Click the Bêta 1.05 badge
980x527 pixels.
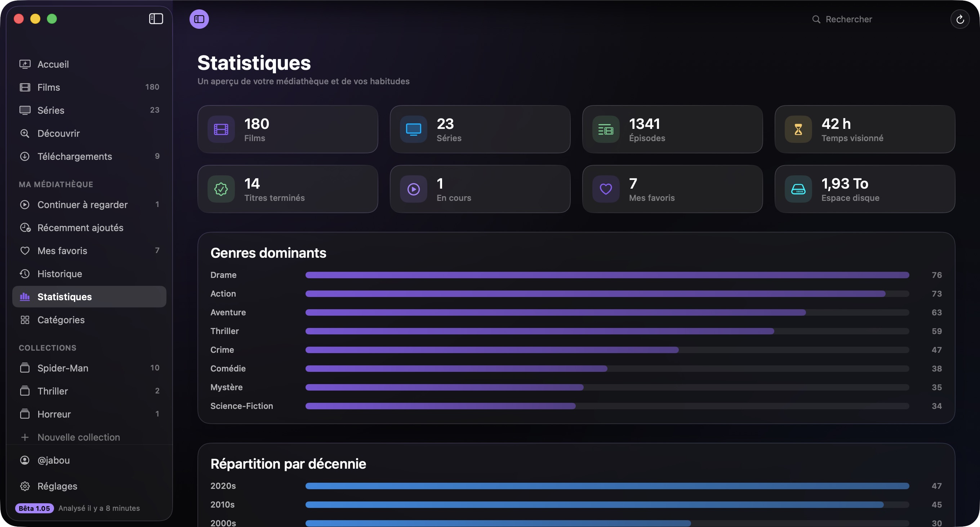(34, 508)
